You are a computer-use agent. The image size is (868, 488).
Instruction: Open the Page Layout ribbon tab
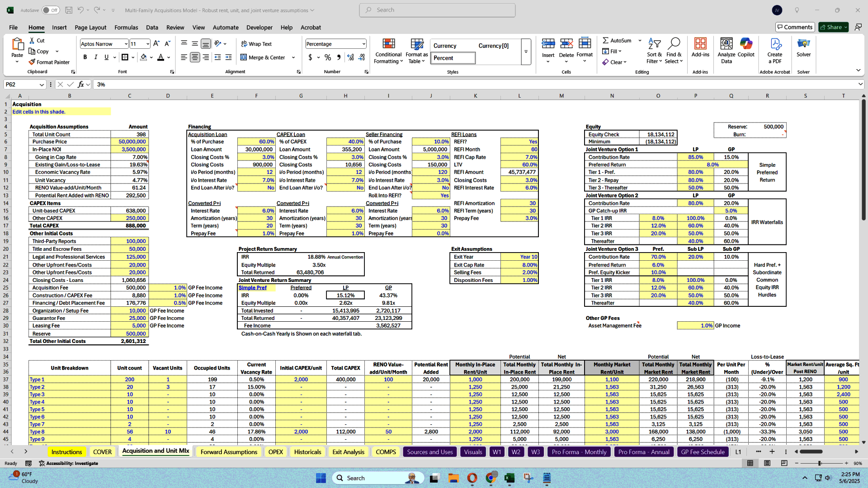(90, 28)
